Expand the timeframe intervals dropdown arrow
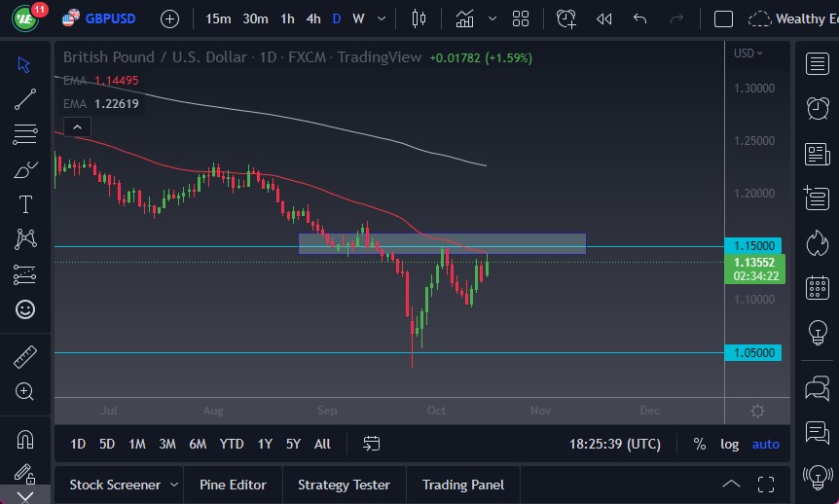This screenshot has width=839, height=504. (381, 18)
